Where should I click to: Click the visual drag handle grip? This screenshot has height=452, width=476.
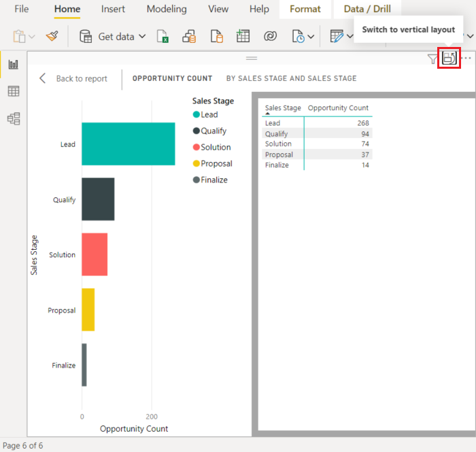[252, 58]
